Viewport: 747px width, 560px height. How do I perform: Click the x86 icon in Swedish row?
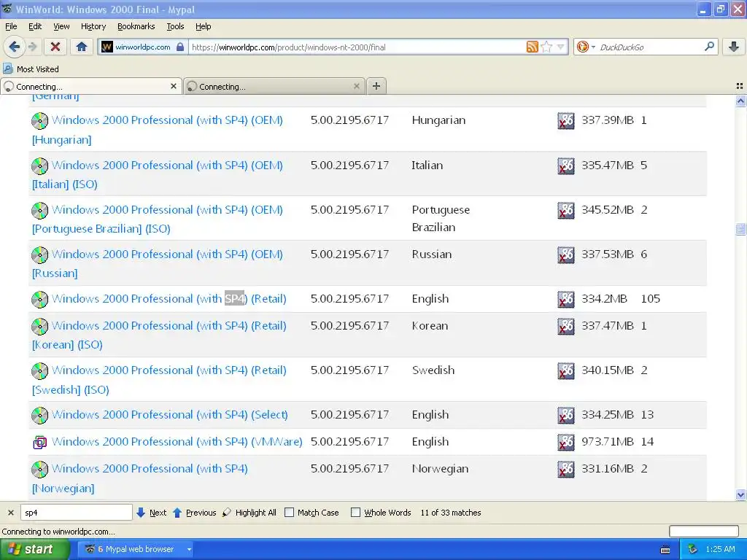[565, 371]
